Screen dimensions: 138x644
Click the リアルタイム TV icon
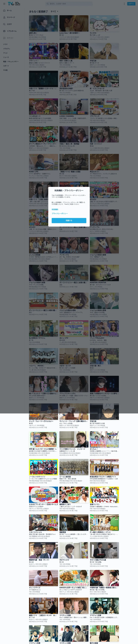pos(4,31)
